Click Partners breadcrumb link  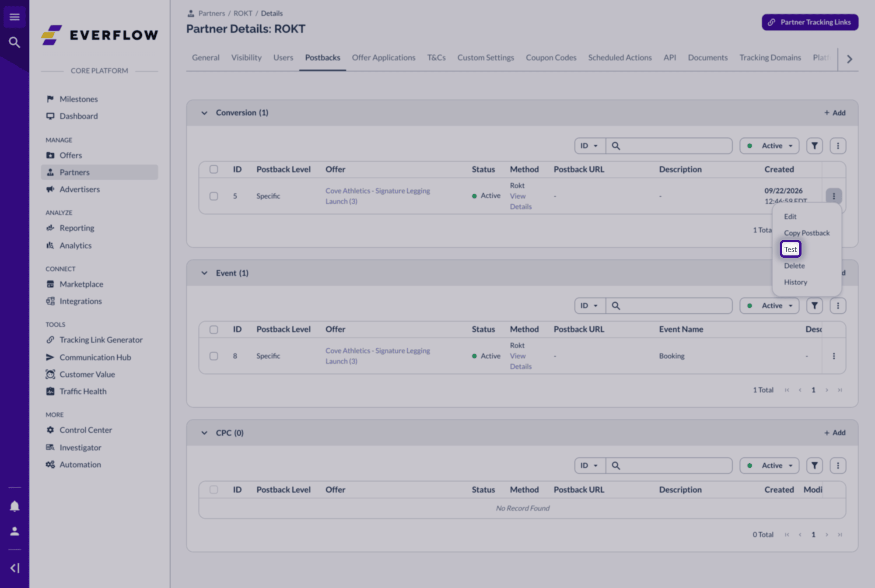pos(211,13)
